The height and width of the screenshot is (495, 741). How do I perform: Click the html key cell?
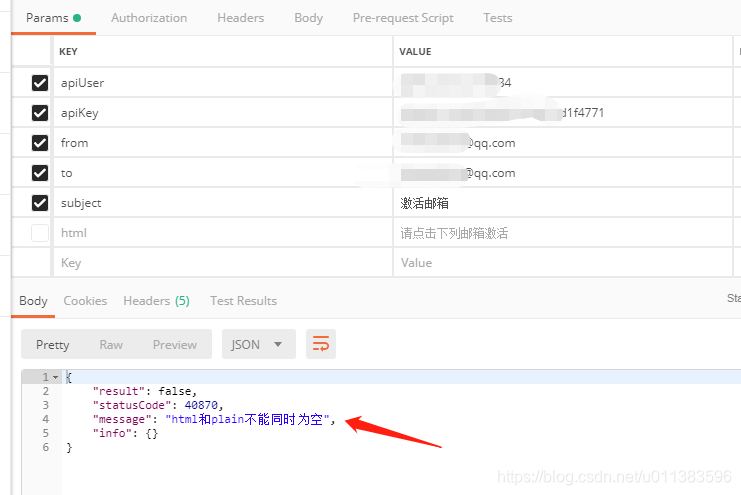click(223, 233)
